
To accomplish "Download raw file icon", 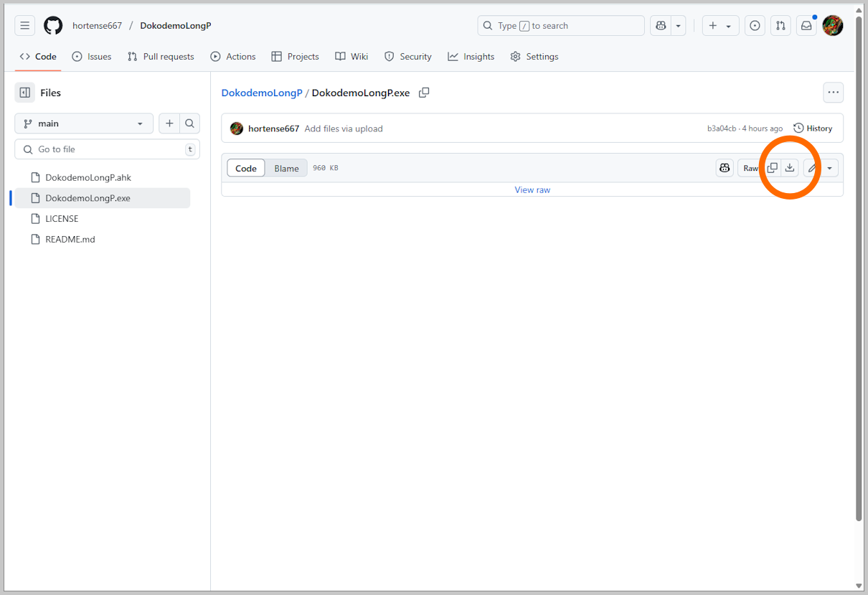I will pyautogui.click(x=790, y=168).
